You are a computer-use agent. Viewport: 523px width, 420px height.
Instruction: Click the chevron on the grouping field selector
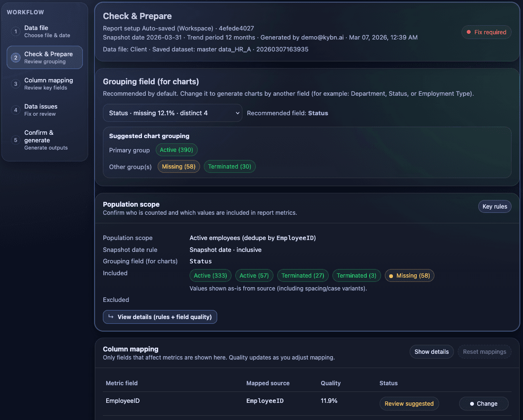click(x=237, y=113)
